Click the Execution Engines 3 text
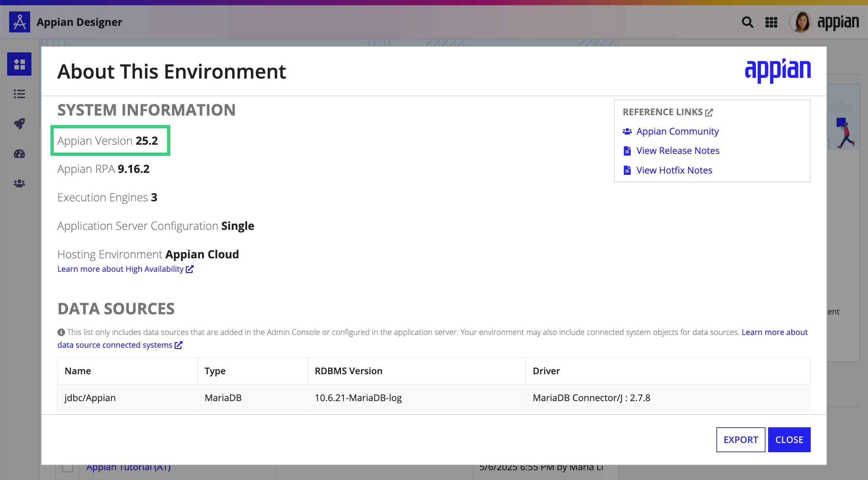This screenshot has width=868, height=480. [107, 198]
